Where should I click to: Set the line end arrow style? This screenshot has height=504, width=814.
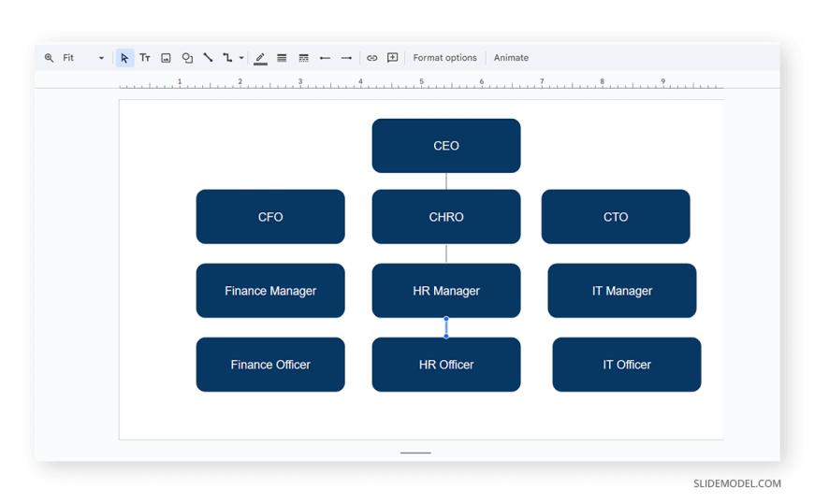click(x=346, y=58)
